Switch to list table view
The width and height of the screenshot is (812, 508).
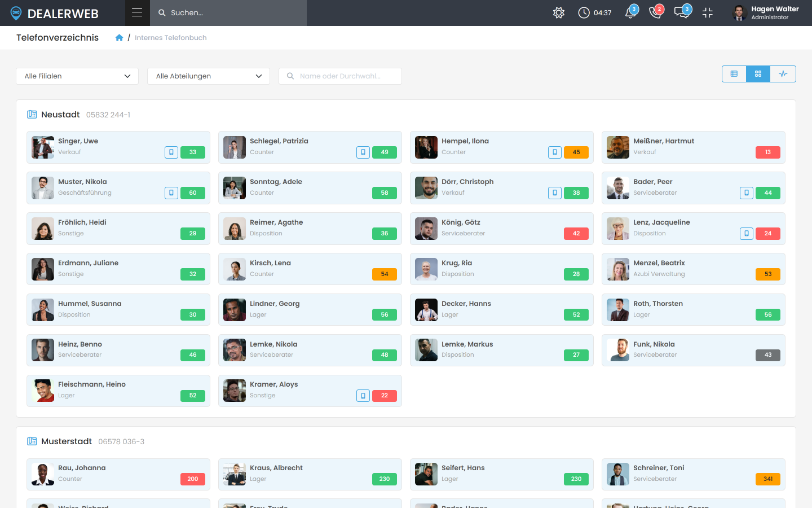[734, 74]
